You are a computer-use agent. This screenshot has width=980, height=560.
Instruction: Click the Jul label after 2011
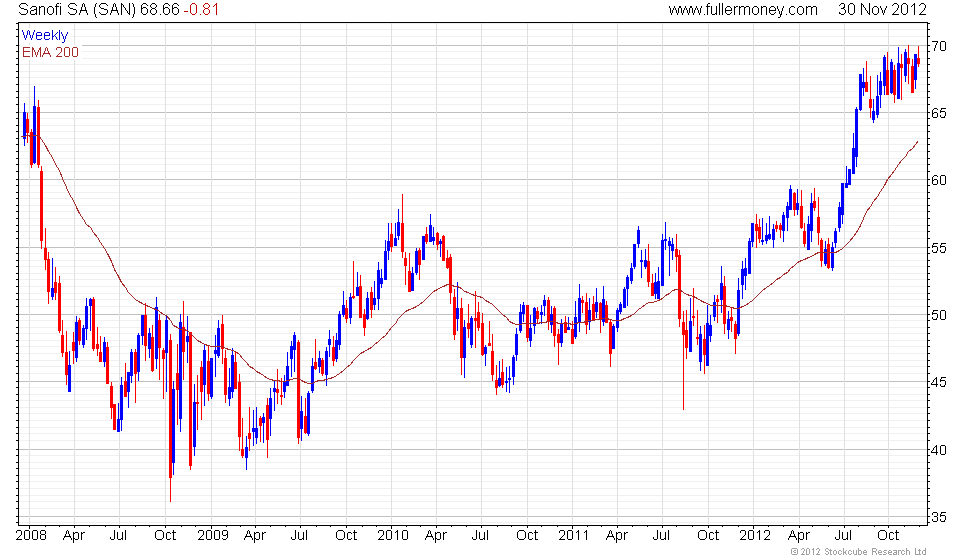[661, 535]
